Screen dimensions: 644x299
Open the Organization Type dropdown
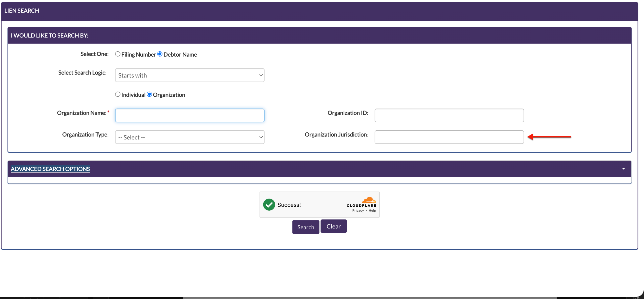point(190,137)
